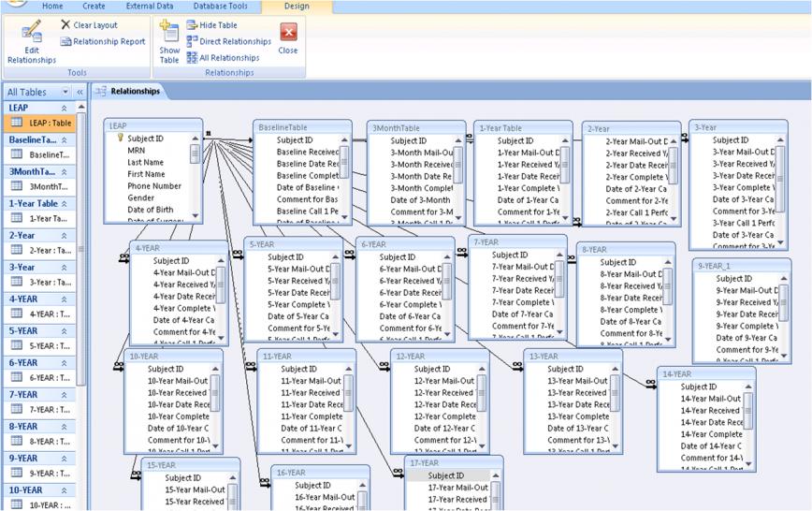Click the Clear Layout icon
This screenshot has height=511, width=812.
[65, 25]
